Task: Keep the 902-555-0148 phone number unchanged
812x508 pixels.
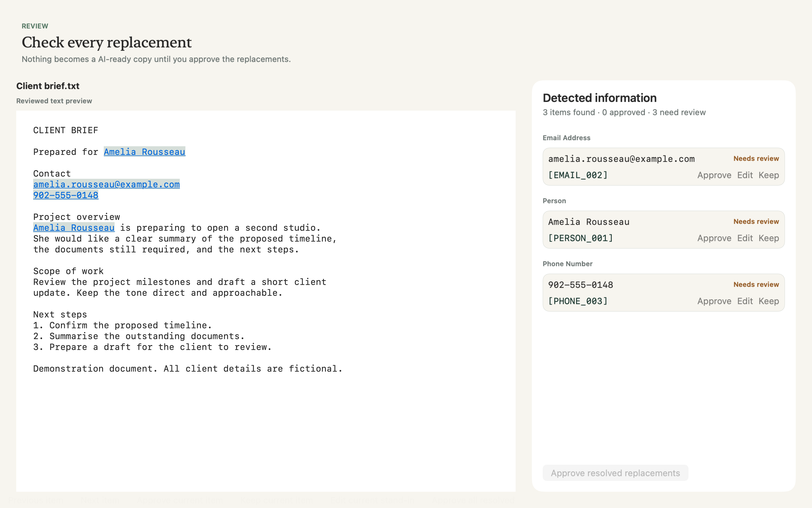Action: (769, 301)
